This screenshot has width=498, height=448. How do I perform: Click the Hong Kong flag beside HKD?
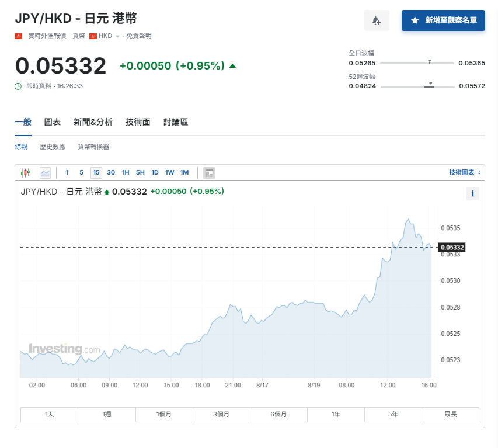pos(93,36)
